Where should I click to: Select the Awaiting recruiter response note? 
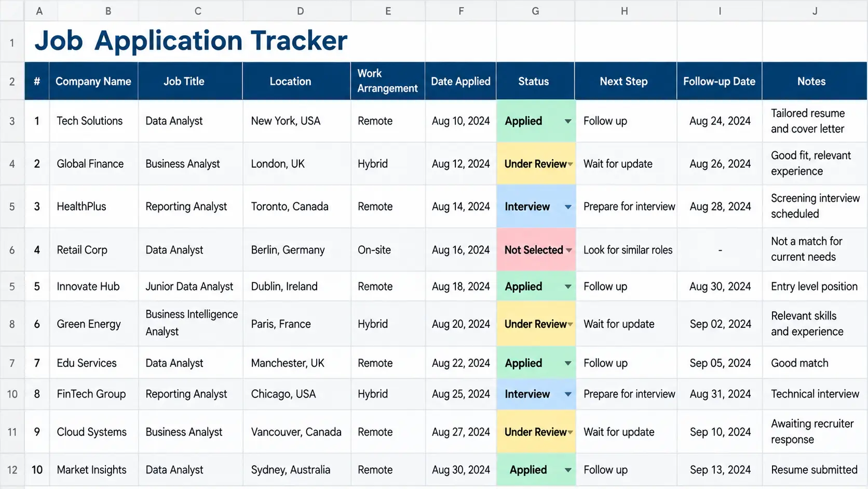tap(815, 432)
